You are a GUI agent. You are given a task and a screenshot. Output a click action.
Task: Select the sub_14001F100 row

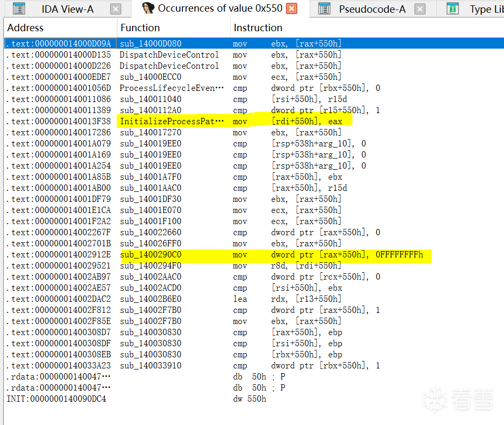tap(254, 221)
